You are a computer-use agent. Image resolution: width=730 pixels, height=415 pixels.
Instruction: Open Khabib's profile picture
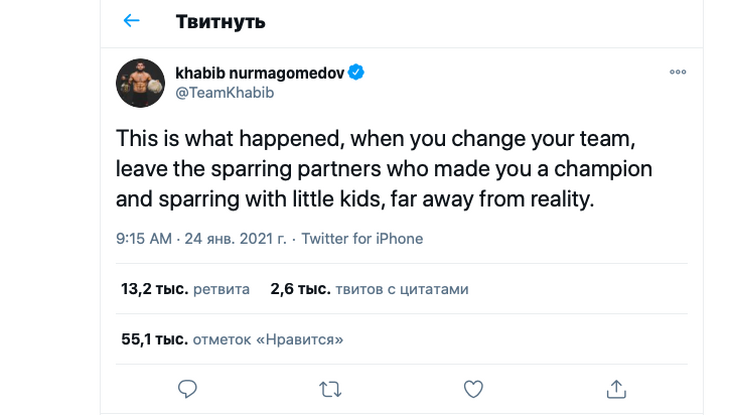coord(141,82)
